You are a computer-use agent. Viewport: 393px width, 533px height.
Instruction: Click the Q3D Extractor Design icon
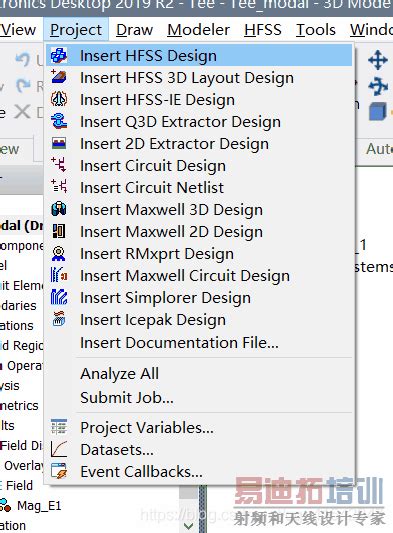59,121
